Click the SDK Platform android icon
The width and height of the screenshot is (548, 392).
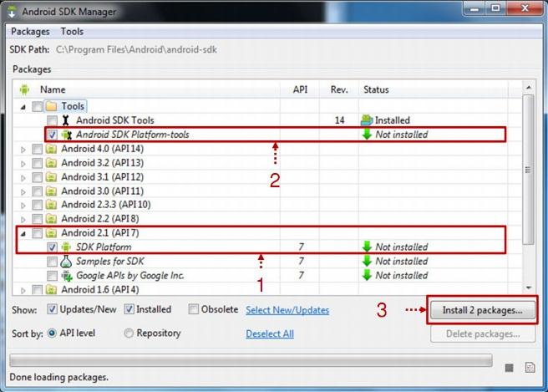pos(66,247)
